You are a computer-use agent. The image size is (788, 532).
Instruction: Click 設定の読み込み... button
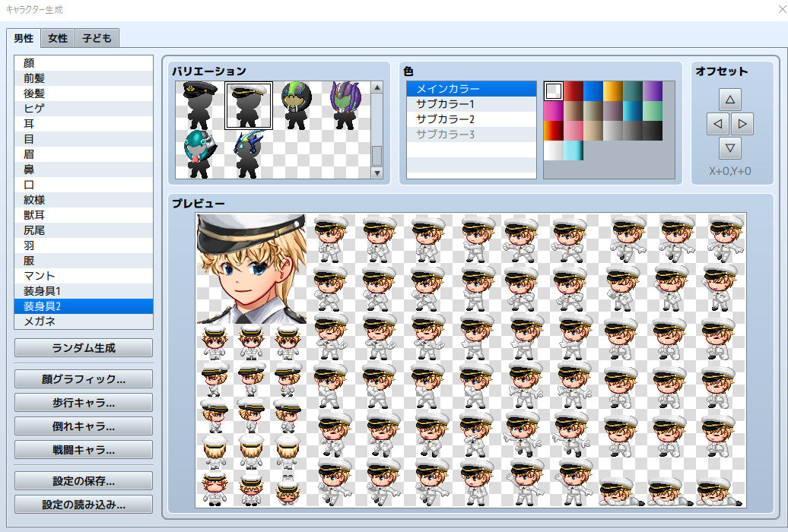[x=84, y=505]
